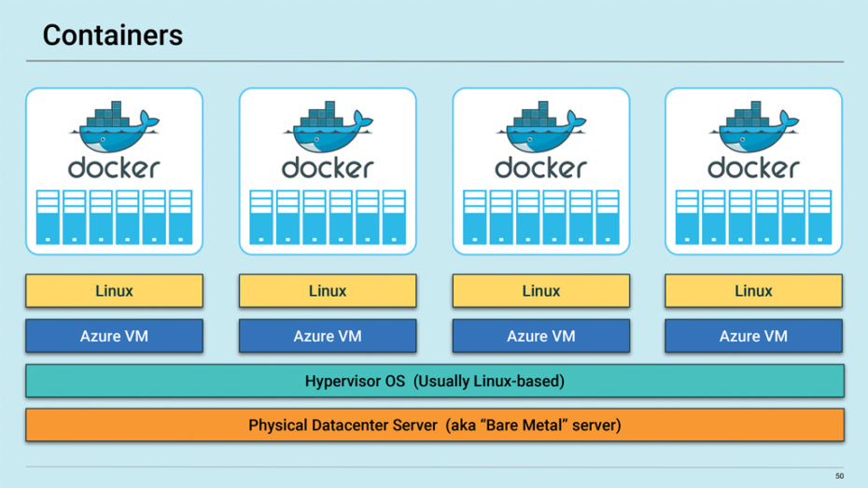Click the leftmost yellow Linux box
This screenshot has width=868, height=488.
(x=114, y=291)
